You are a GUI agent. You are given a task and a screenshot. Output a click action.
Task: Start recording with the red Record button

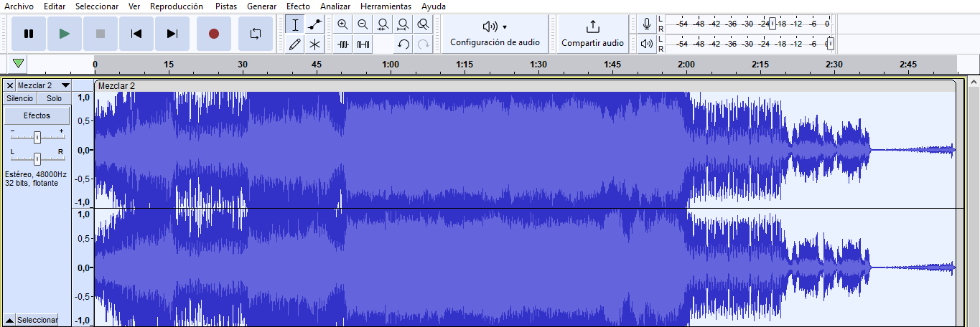213,34
